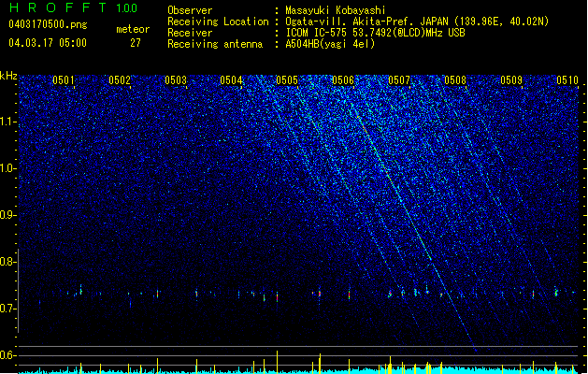Click the 0508 time marker
The width and height of the screenshot is (588, 374).
455,80
